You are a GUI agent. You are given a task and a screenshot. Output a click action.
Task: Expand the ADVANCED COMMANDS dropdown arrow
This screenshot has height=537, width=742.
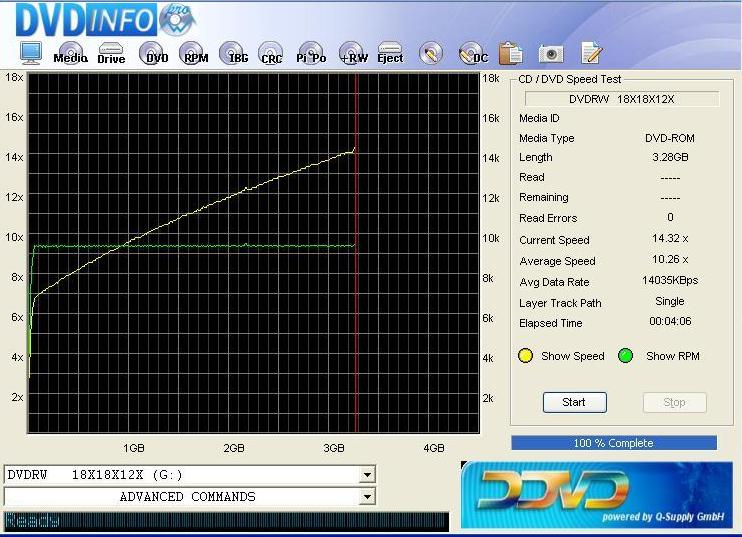click(x=367, y=497)
